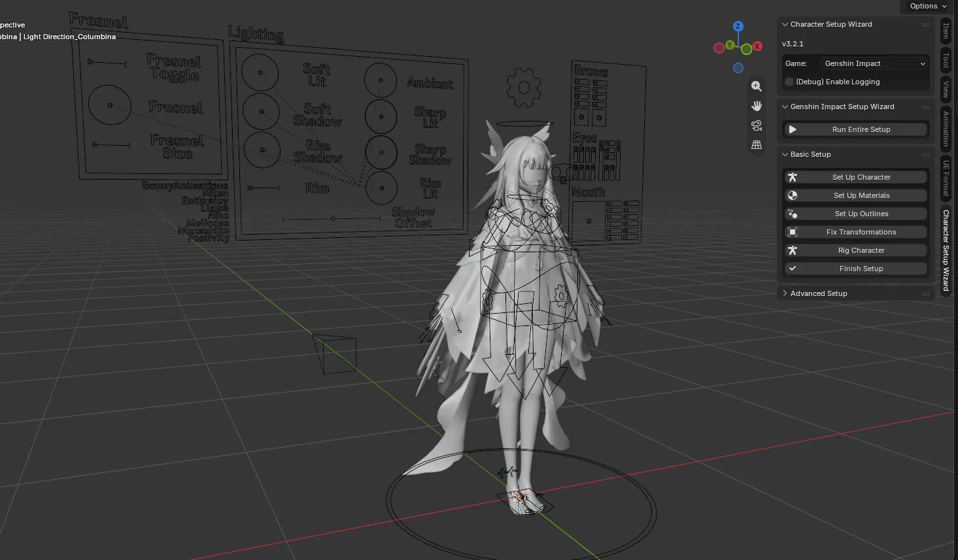Click the Set Up Outlines button
Viewport: 958px width, 560px height.
855,214
